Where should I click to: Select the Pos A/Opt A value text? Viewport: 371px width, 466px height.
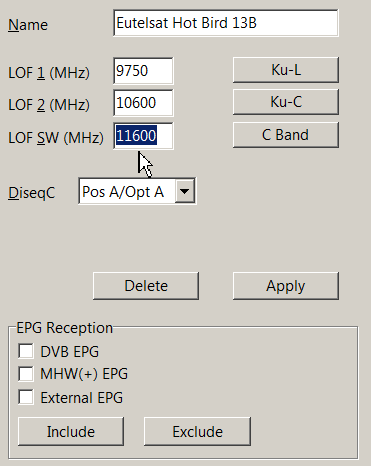123,192
